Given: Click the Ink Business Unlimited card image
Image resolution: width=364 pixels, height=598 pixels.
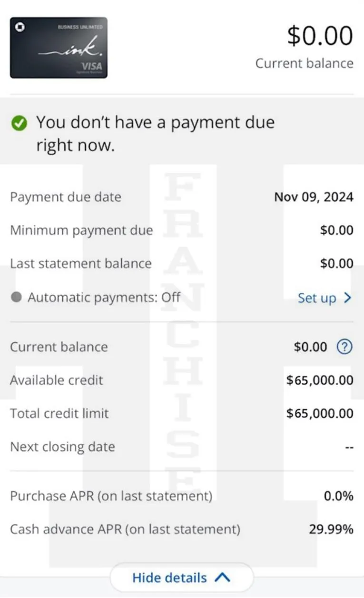Looking at the screenshot, I should click(59, 48).
